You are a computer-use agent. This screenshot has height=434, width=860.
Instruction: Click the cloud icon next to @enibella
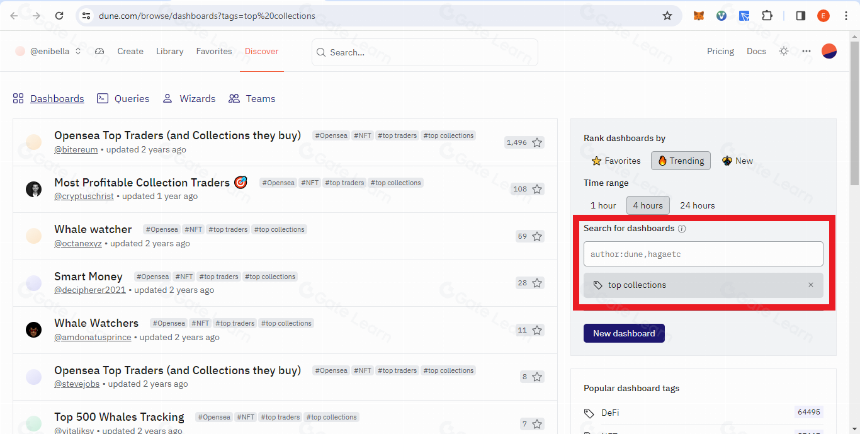[x=99, y=51]
